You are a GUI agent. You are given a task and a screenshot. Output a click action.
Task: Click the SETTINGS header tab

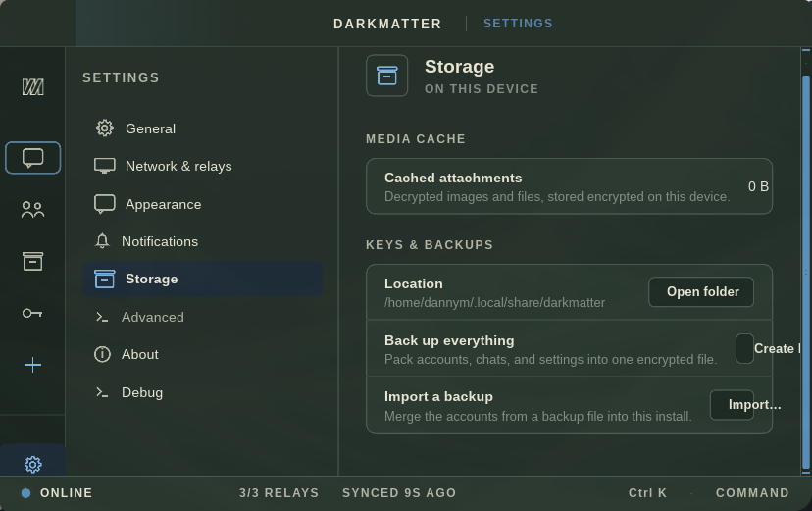(518, 24)
